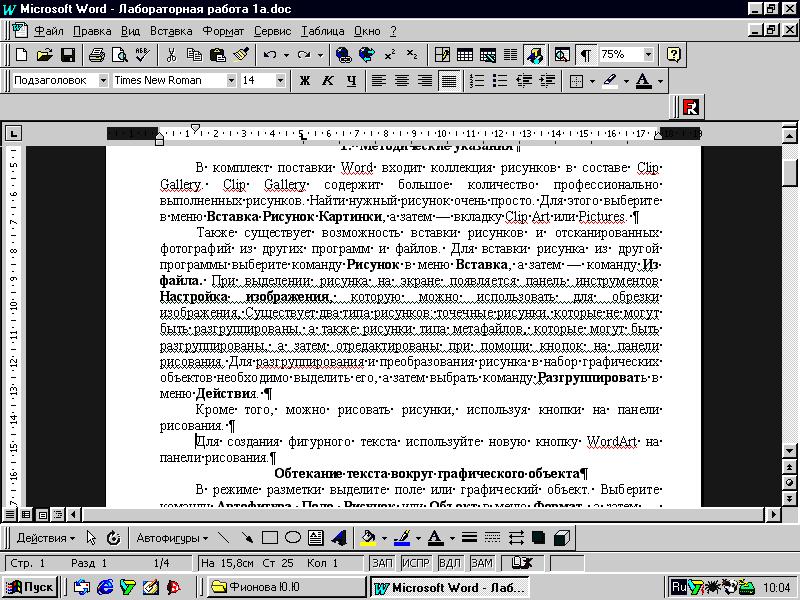The width and height of the screenshot is (800, 600).
Task: Apply numbered list
Action: coord(477,81)
